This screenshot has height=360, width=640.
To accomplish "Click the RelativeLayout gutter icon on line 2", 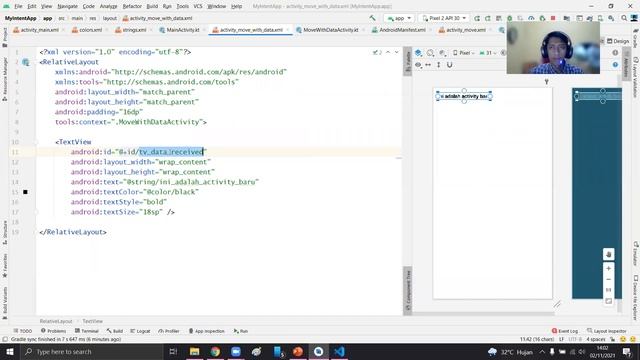I will pyautogui.click(x=26, y=62).
